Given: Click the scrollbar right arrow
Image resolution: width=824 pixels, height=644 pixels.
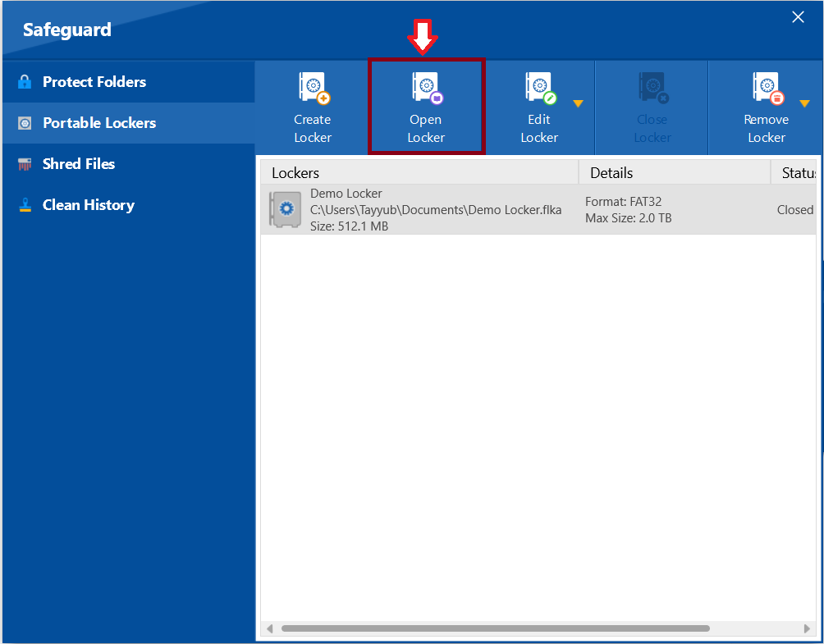Looking at the screenshot, I should (x=807, y=628).
